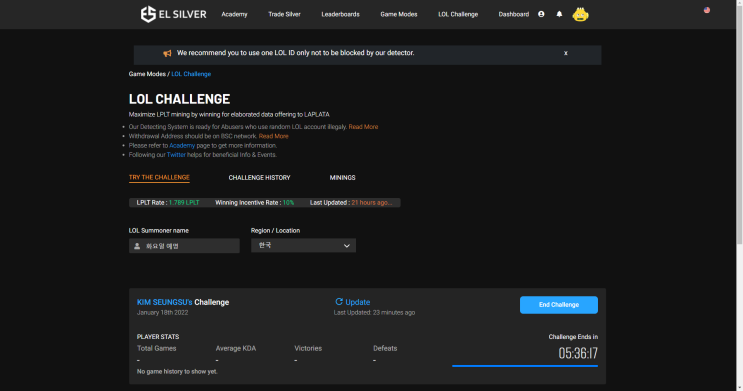The height and width of the screenshot is (391, 743).
Task: Go to Leaderboards page
Action: click(x=340, y=14)
